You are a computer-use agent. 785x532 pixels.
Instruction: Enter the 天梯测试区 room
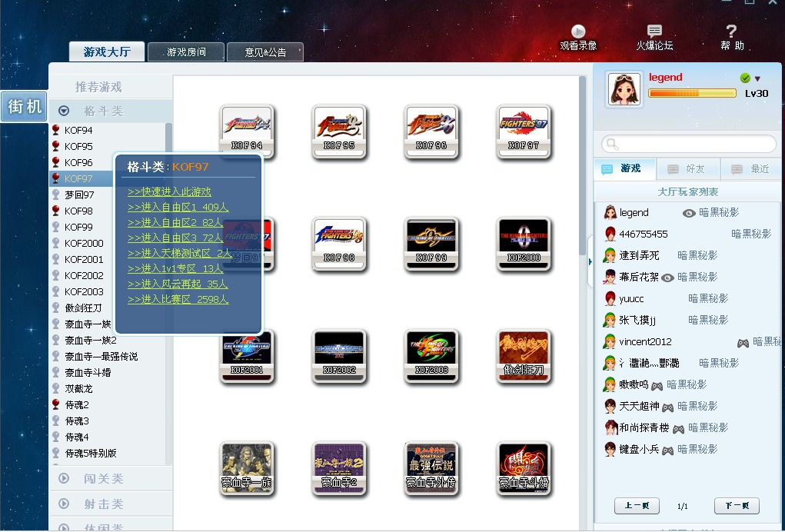179,253
